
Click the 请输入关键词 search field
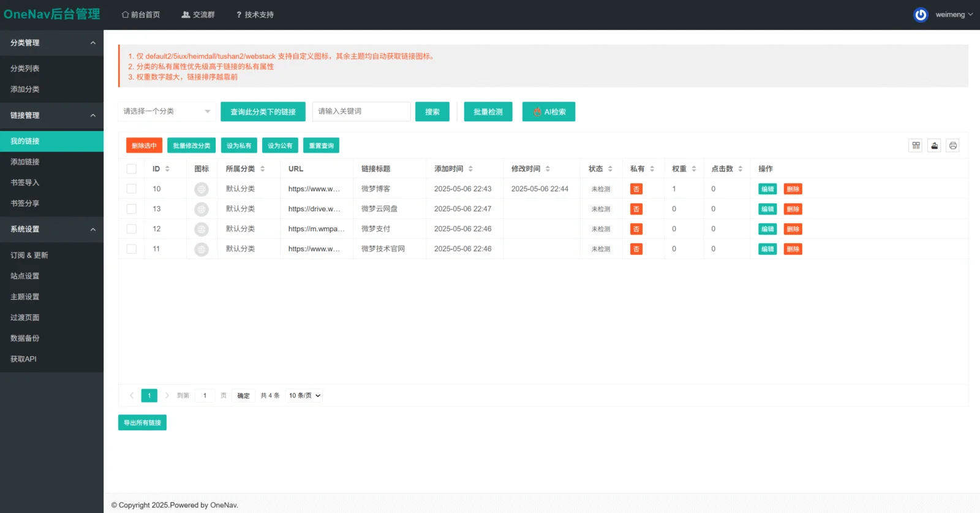pos(361,112)
